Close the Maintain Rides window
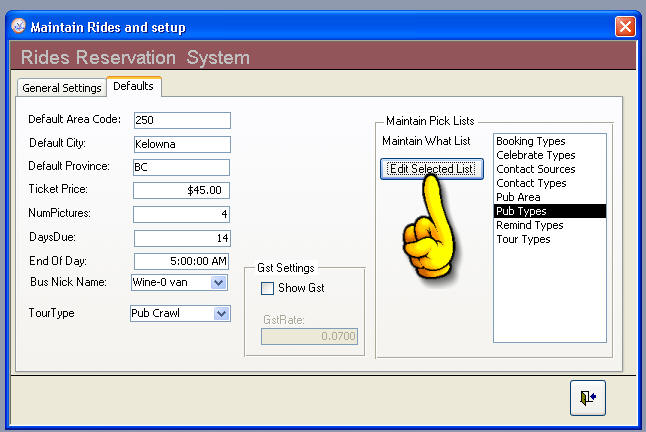Viewport: 646px width, 432px height. (624, 27)
